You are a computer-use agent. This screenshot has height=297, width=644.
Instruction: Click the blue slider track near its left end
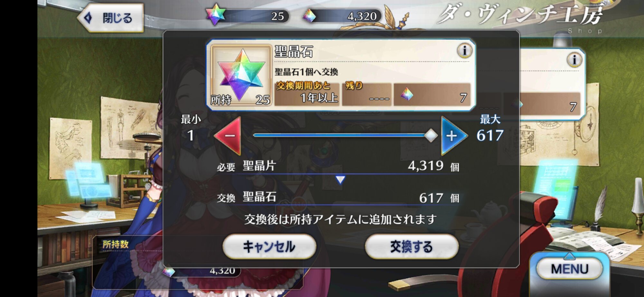[x=267, y=135]
